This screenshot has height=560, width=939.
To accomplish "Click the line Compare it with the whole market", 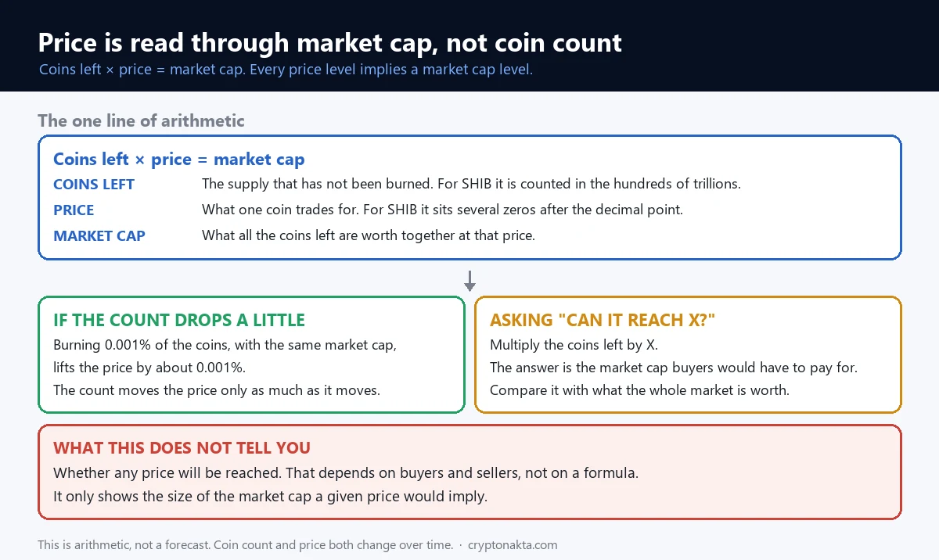I will click(639, 390).
